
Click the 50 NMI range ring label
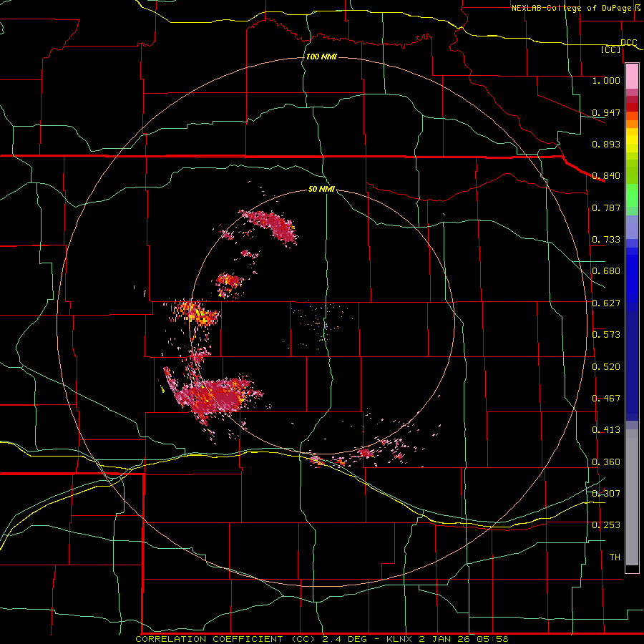click(321, 189)
